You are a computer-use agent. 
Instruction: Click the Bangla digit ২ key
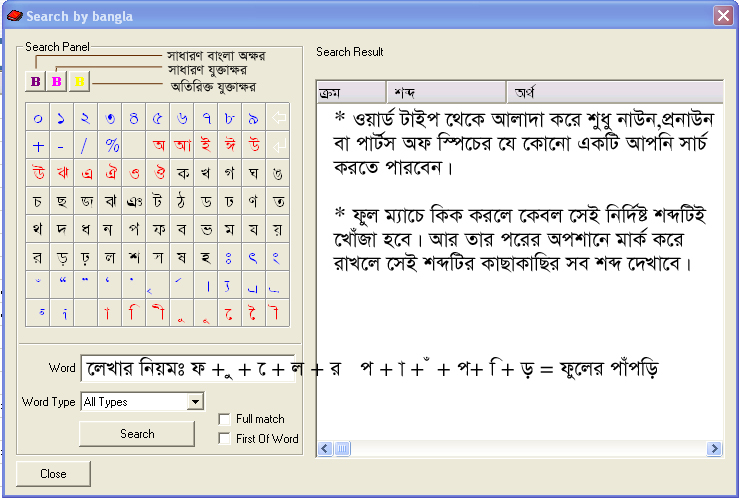[x=86, y=117]
